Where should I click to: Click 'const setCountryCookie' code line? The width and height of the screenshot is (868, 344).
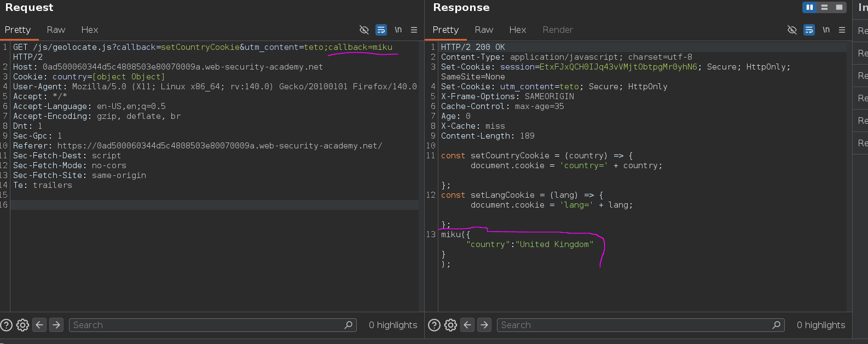537,156
